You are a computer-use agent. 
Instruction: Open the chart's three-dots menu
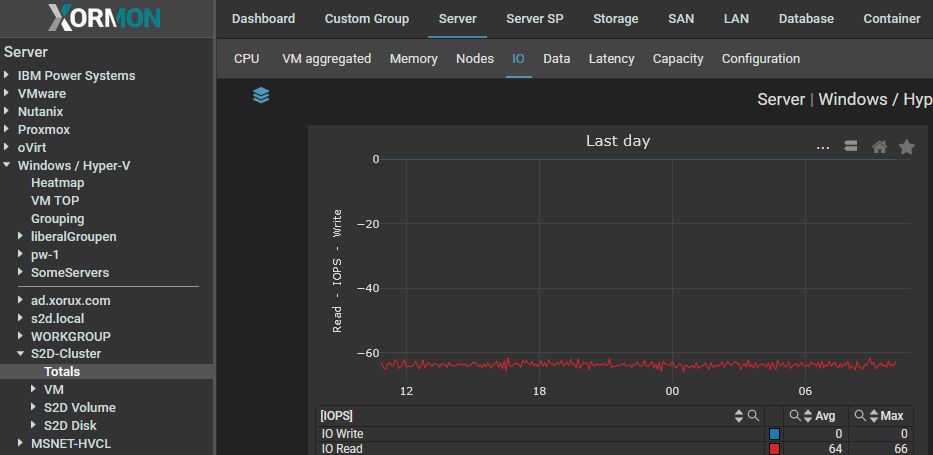(x=823, y=147)
